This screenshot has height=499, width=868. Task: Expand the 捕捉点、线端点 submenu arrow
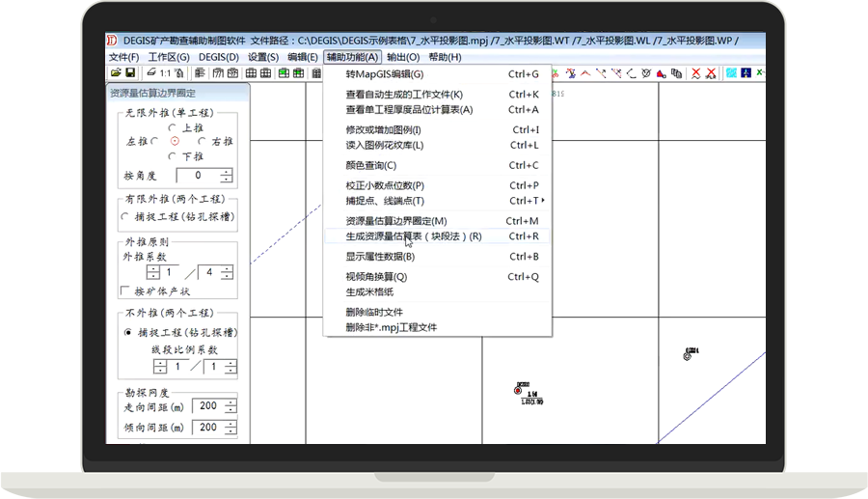click(x=544, y=201)
